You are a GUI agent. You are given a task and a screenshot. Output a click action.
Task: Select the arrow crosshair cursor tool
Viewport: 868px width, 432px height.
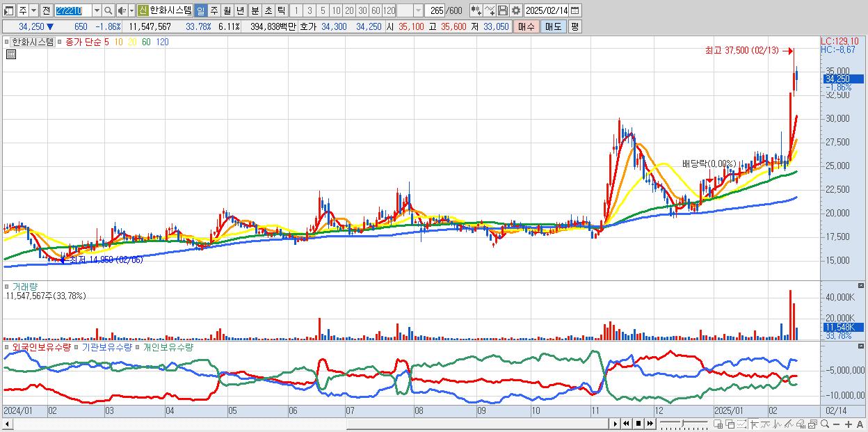tap(754, 424)
